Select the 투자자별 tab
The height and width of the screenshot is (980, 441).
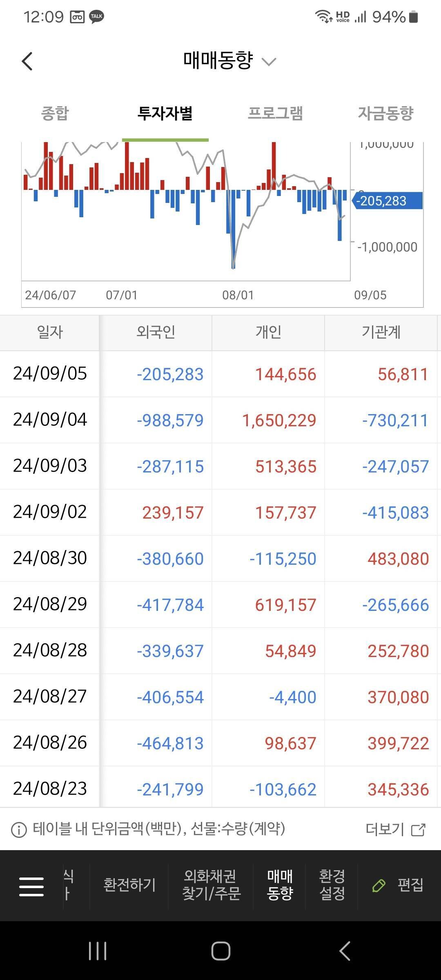(165, 113)
